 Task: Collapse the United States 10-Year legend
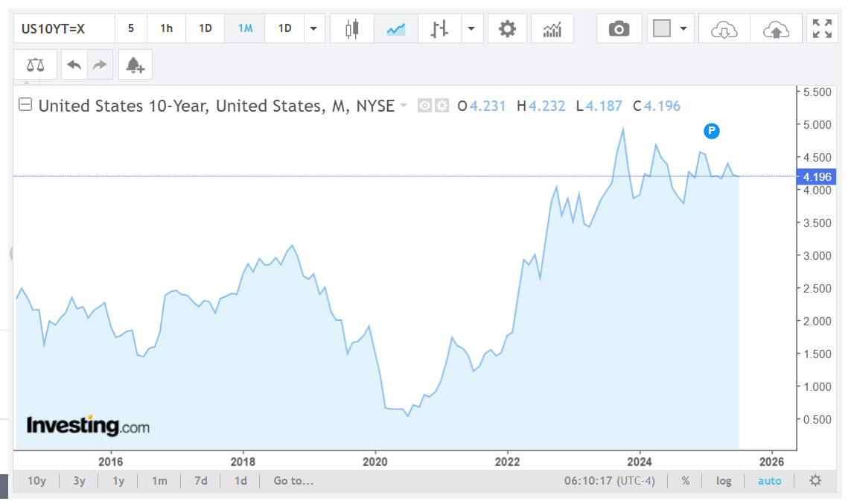[x=25, y=106]
